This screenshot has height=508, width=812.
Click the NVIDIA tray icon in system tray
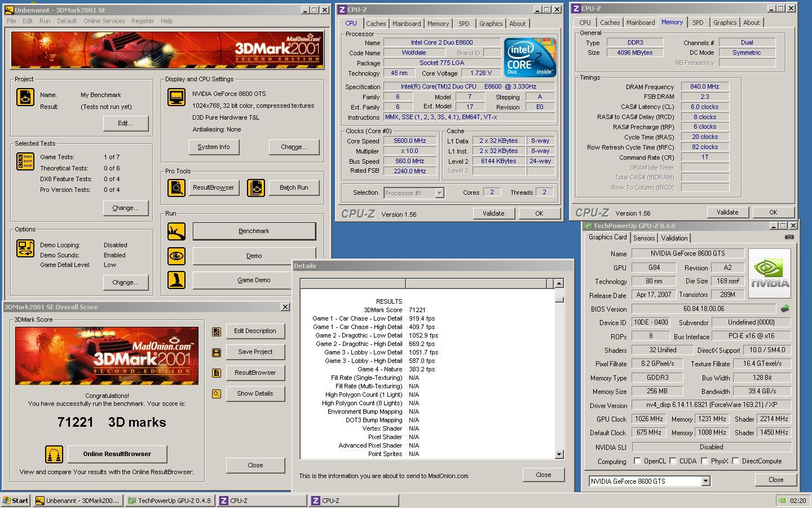point(782,500)
